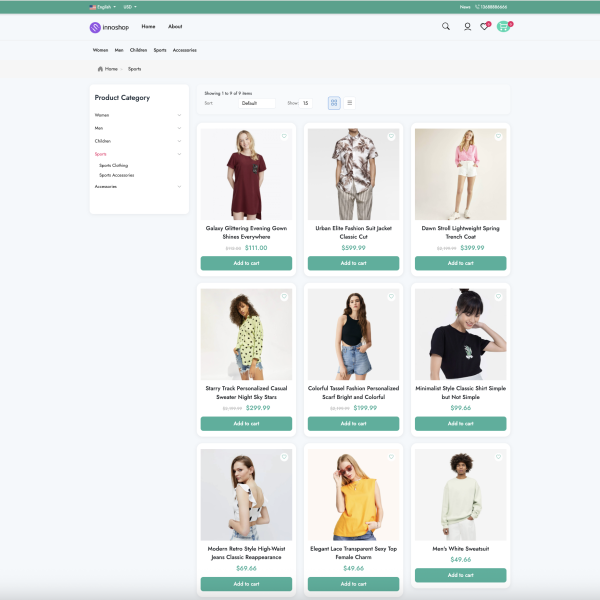The width and height of the screenshot is (600, 600).
Task: Open the shopping cart icon
Action: point(504,27)
